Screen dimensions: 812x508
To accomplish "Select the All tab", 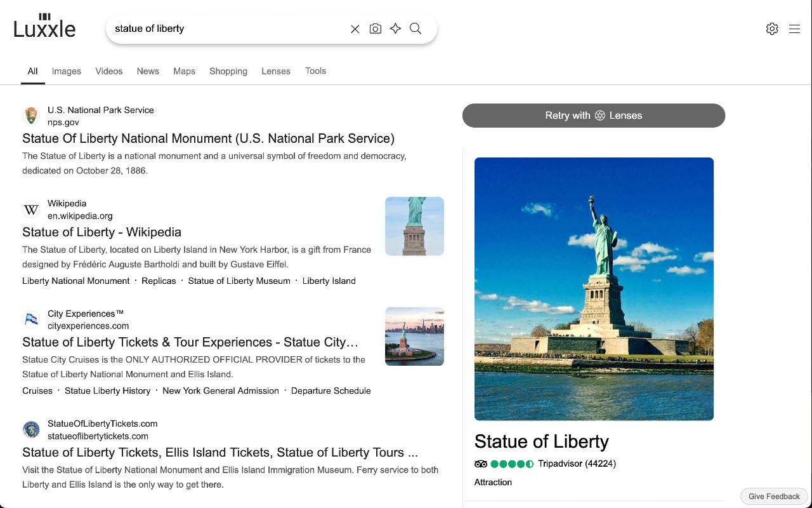I will [x=33, y=71].
